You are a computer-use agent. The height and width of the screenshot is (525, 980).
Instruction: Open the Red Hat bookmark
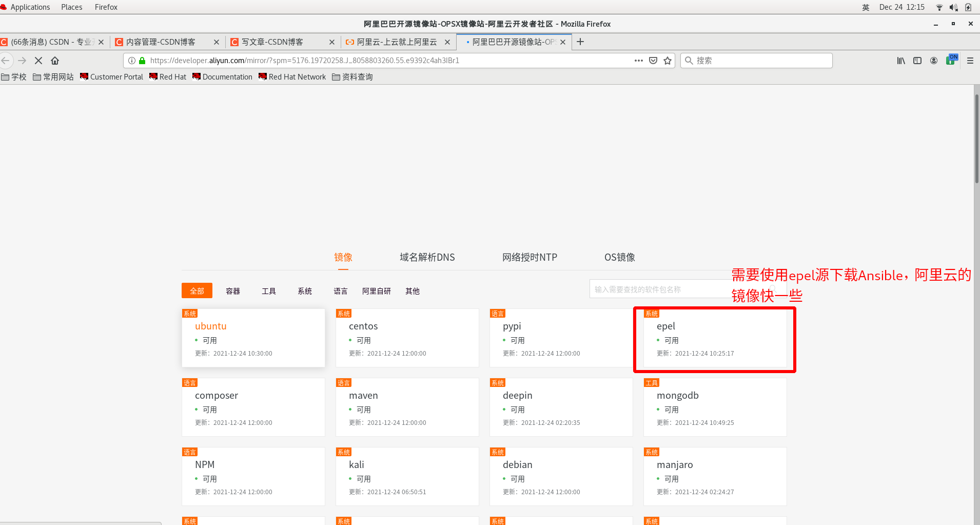(x=168, y=77)
